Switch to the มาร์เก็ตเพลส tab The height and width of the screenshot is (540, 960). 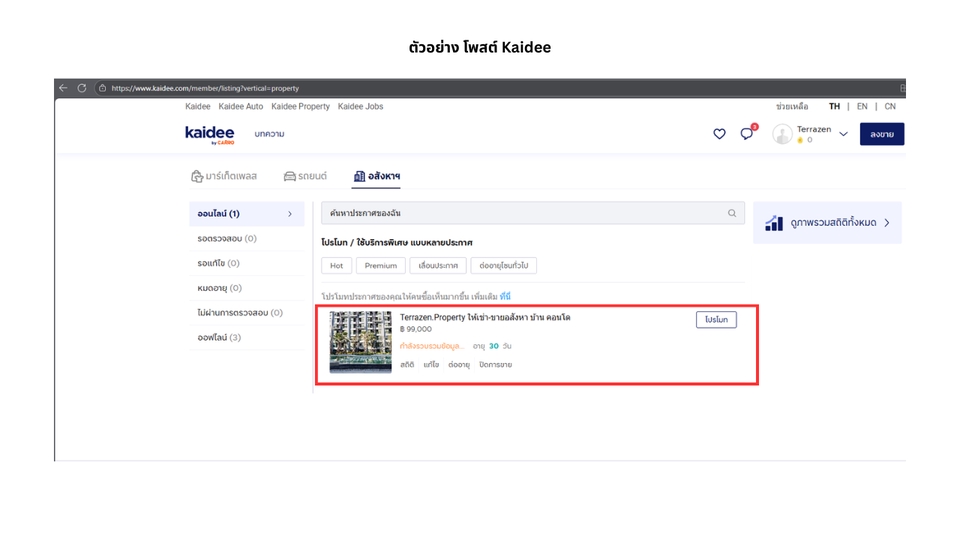pyautogui.click(x=224, y=176)
